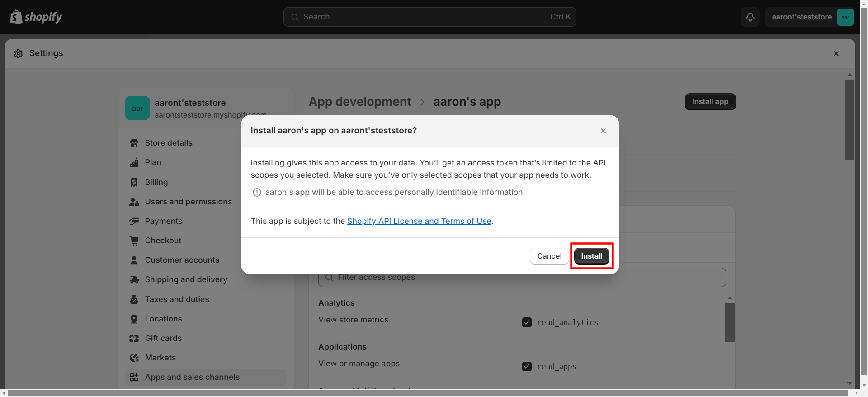
Task: Click the filter access scopes search icon
Action: coord(329,277)
